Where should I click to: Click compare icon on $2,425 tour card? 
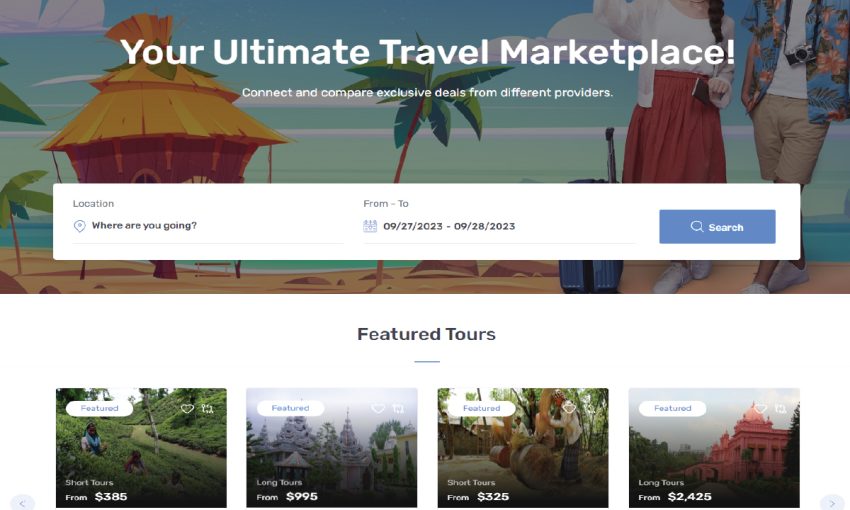coord(781,409)
